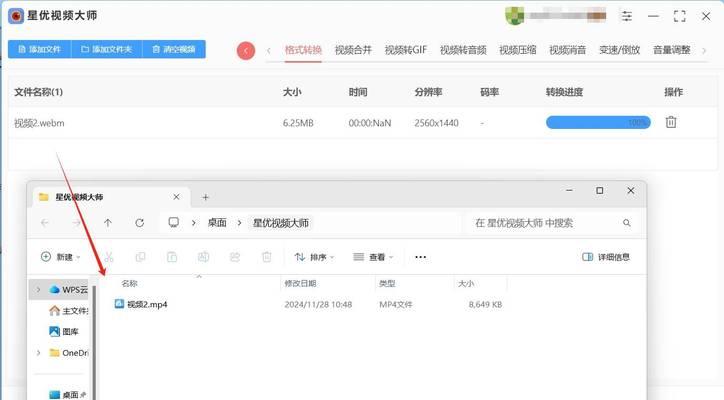Click 星优视频大师 in the address bar breadcrumb
Viewport: 724px width, 400px height.
coord(281,223)
